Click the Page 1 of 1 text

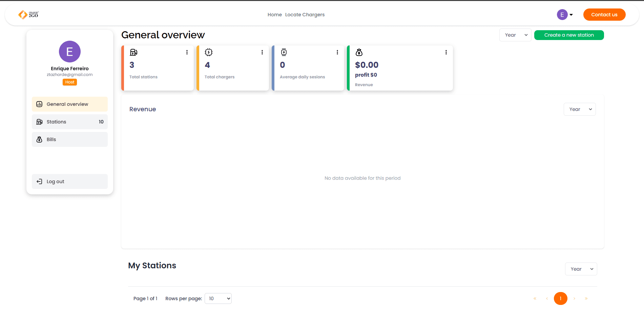coord(145,298)
